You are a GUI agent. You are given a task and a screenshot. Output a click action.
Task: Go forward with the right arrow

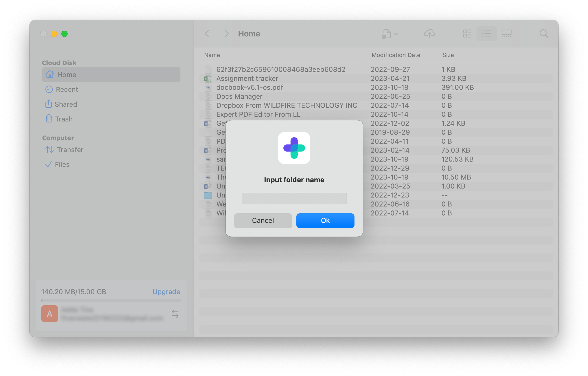[x=226, y=34]
